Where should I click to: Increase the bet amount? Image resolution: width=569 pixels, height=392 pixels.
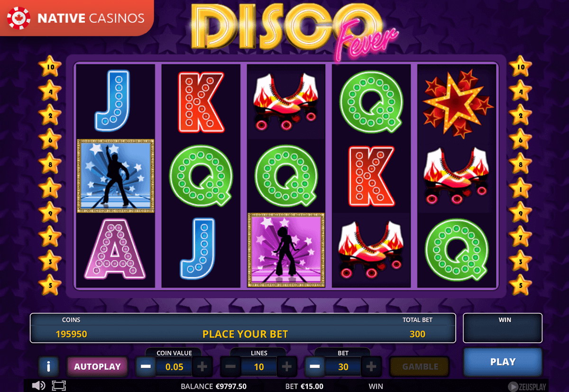371,366
